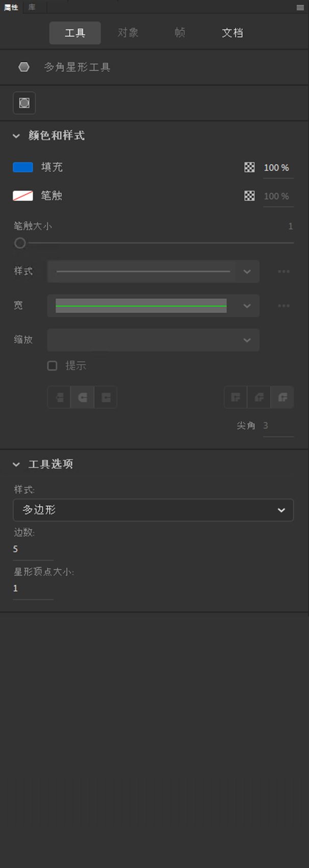Enable the 提示 hinting checkbox
Viewport: 309px width, 868px height.
52,366
